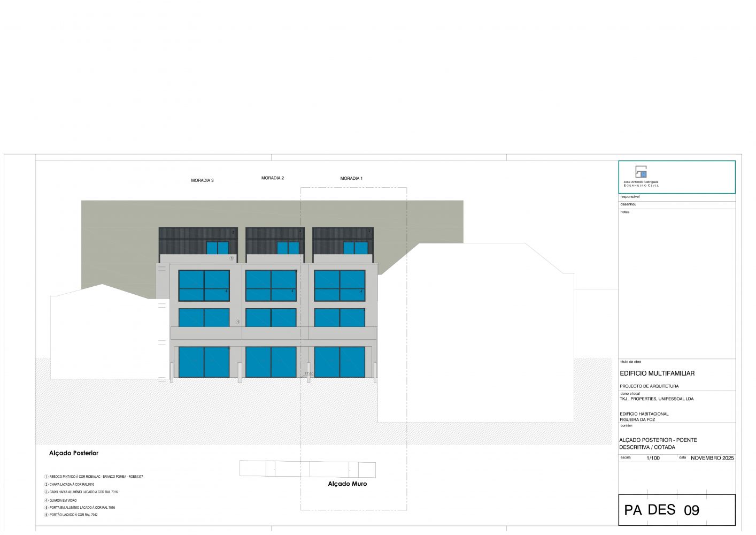Click the Jose Antonio Rodrigues logo icon
This screenshot has width=756, height=535.
[641, 172]
